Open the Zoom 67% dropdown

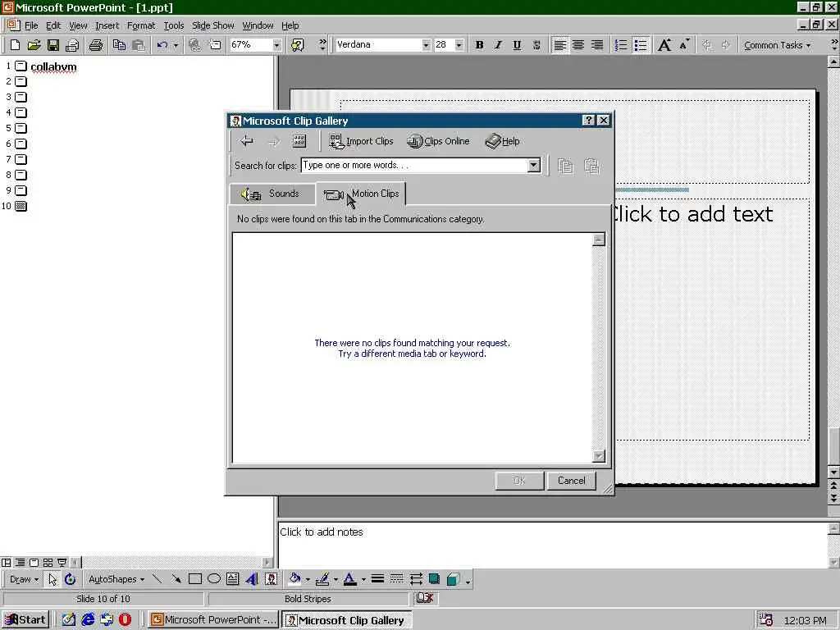coord(276,45)
